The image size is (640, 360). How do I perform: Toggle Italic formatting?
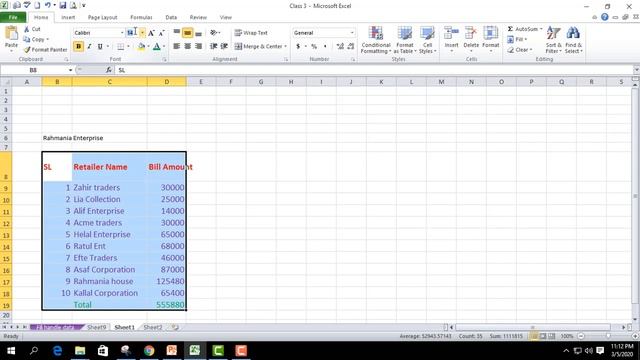[89, 47]
